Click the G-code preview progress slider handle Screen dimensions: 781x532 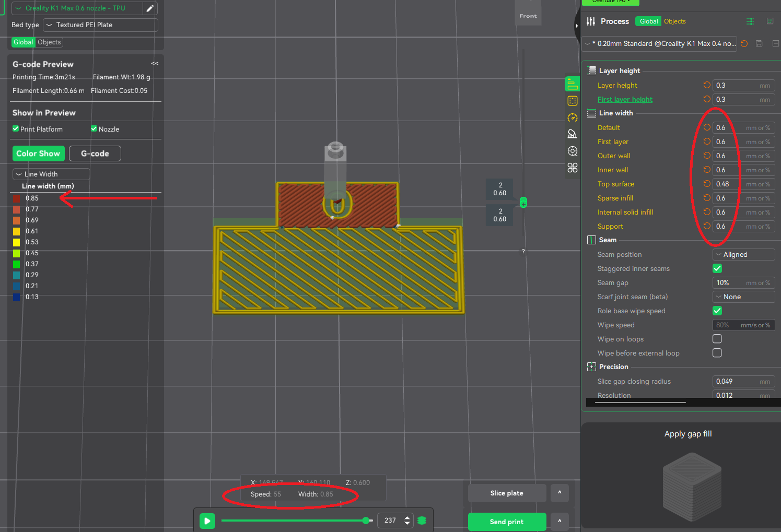[x=366, y=521]
